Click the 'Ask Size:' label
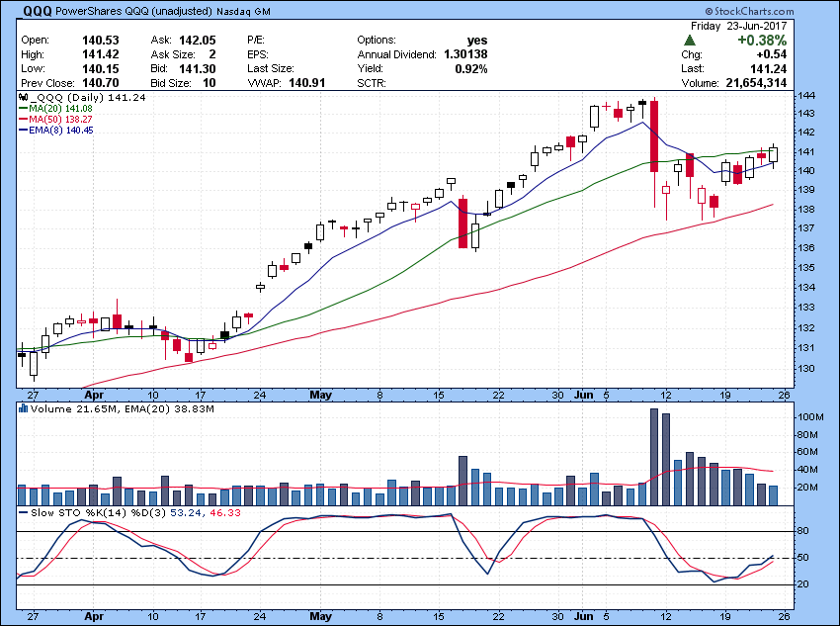840x626 pixels. pyautogui.click(x=173, y=54)
